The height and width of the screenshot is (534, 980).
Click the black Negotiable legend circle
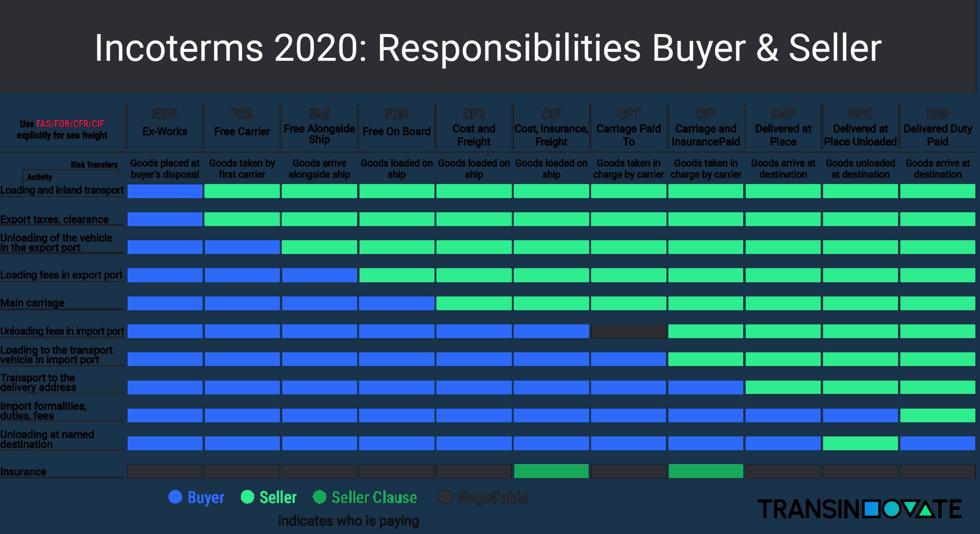445,497
